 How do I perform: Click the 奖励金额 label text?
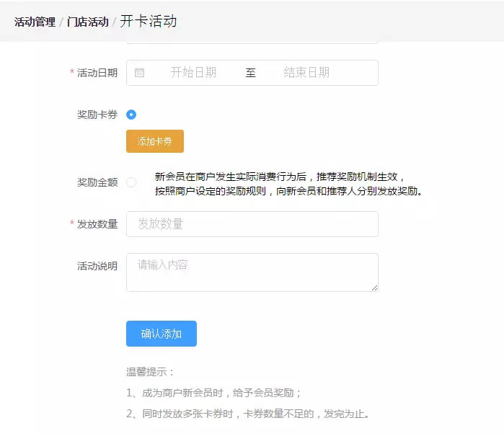tap(97, 182)
